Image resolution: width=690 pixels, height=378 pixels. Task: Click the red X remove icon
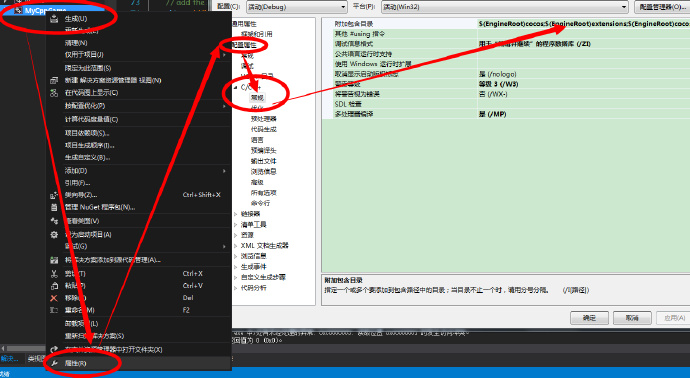coord(54,298)
